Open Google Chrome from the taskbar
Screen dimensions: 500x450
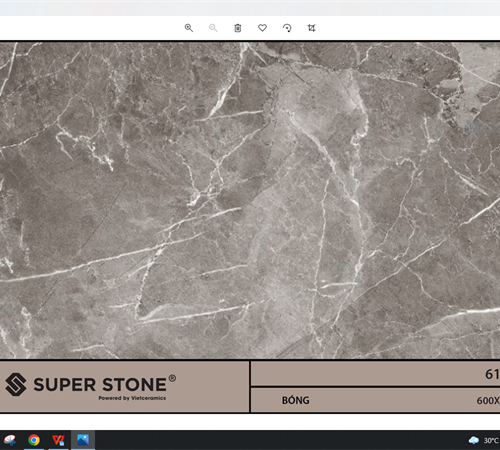tap(34, 440)
